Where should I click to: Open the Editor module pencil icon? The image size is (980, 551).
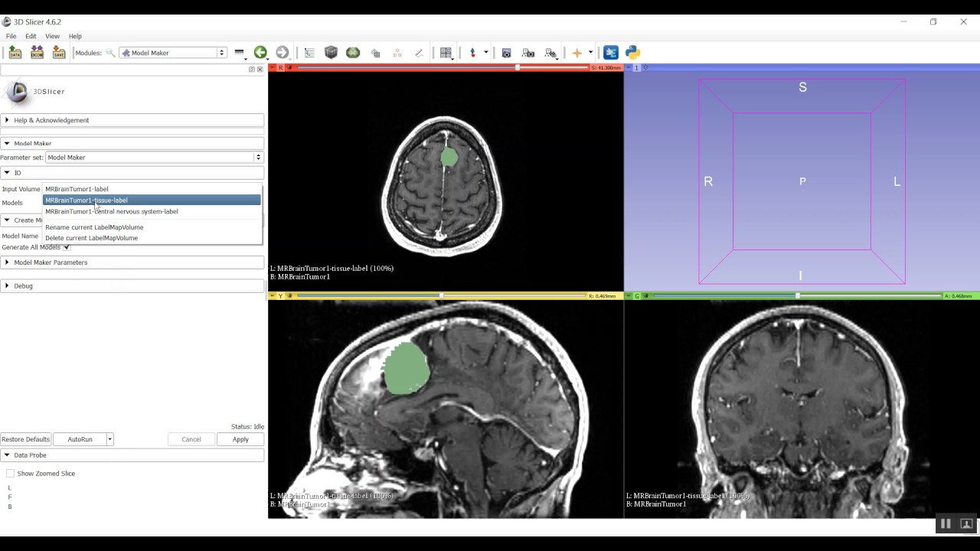419,53
